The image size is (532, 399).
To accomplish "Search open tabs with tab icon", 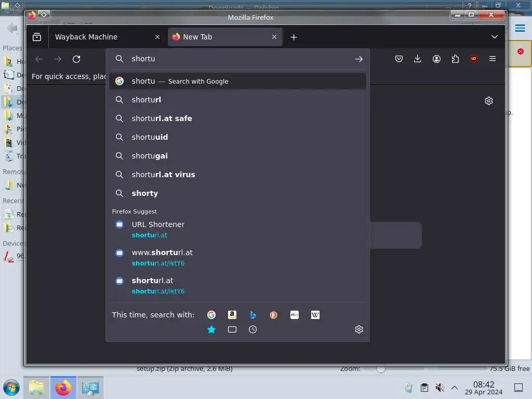I will (232, 329).
